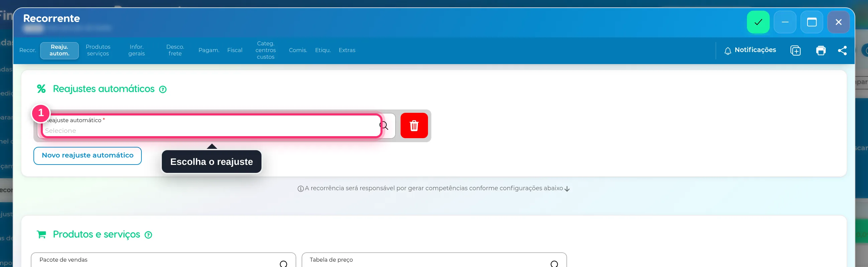The width and height of the screenshot is (868, 267).
Task: Click the bell icon beside Notificações
Action: coord(728,51)
